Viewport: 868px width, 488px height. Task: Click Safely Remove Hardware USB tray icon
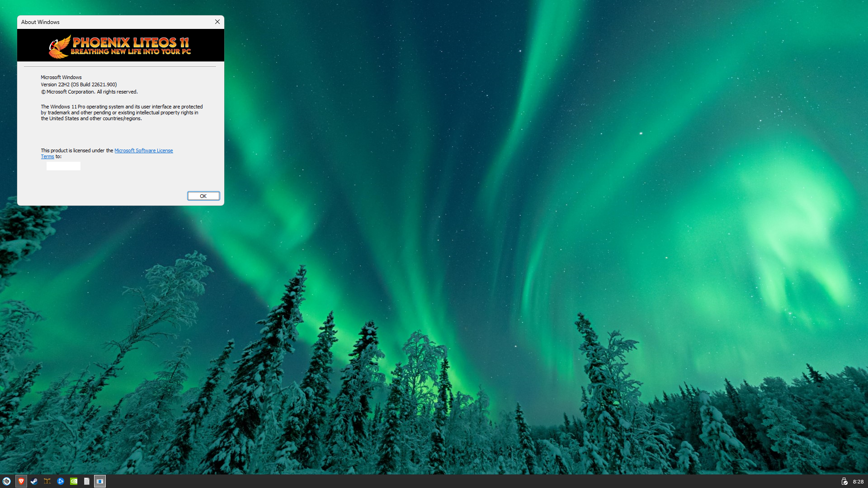[844, 481]
